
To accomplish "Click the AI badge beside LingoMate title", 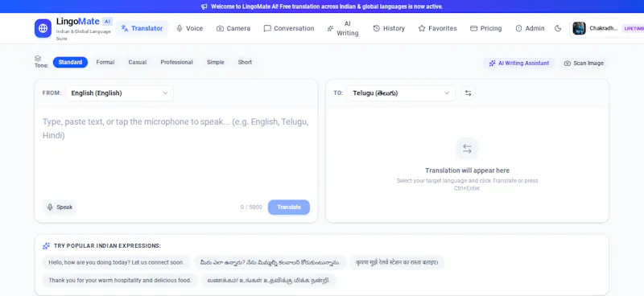I will click(x=107, y=22).
